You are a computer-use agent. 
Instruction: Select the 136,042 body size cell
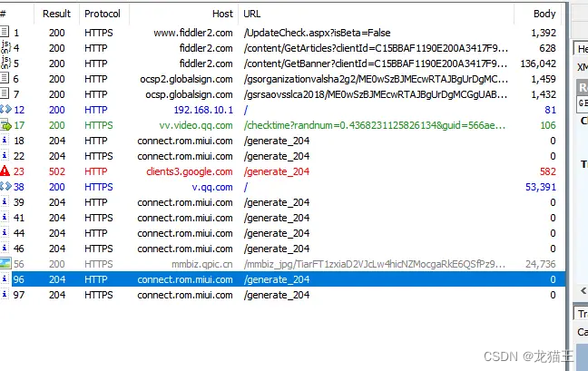[538, 63]
